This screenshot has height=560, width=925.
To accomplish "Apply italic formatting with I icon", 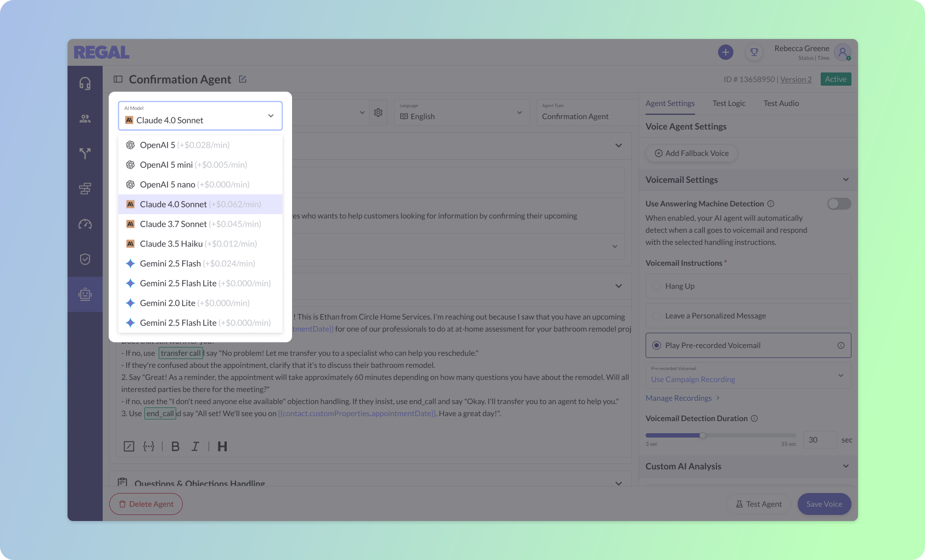I will click(x=195, y=446).
